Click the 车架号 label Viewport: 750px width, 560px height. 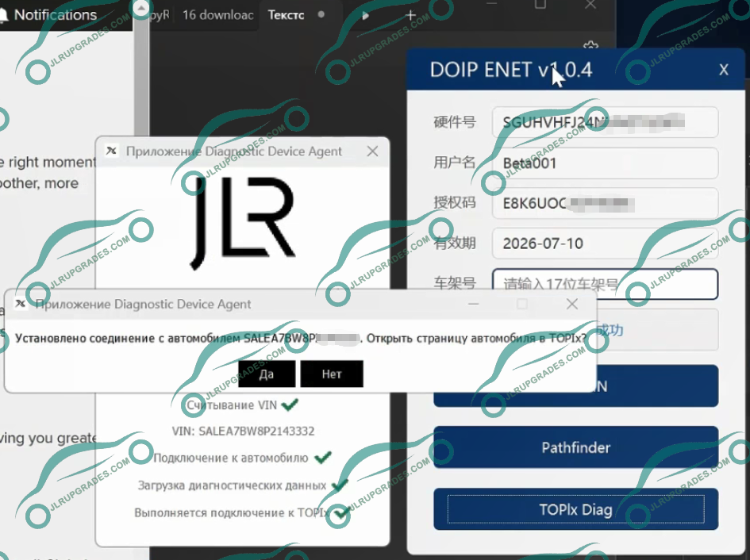pos(455,284)
